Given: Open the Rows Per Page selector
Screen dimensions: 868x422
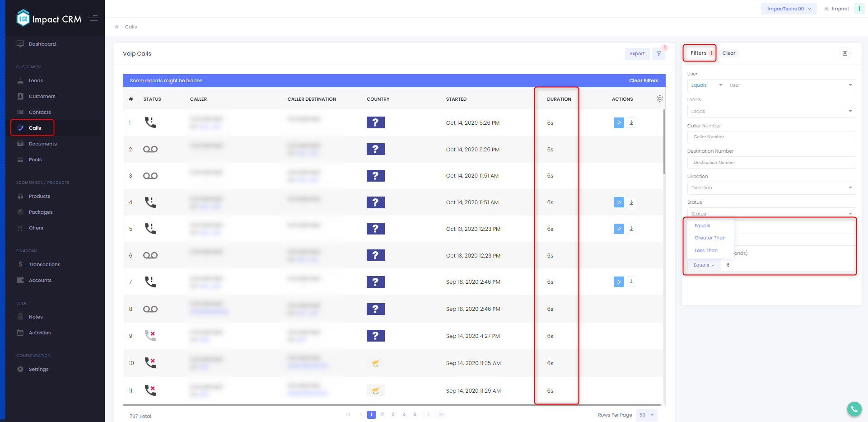Looking at the screenshot, I should click(646, 415).
